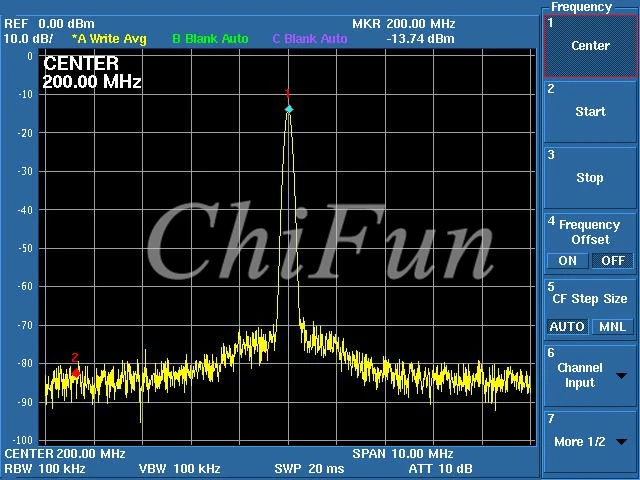Screen dimensions: 640x480
Task: Select the Center frequency softkey
Action: (x=590, y=46)
